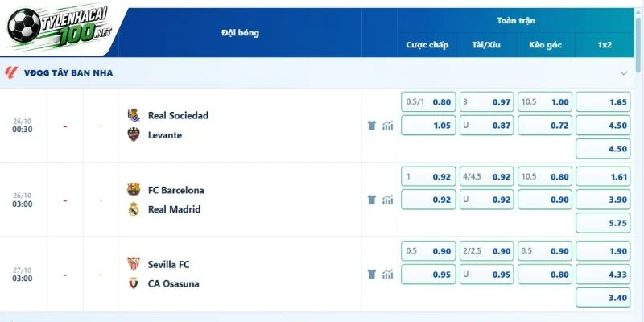Select the Kèo góc column header
644x322 pixels.
pos(545,45)
